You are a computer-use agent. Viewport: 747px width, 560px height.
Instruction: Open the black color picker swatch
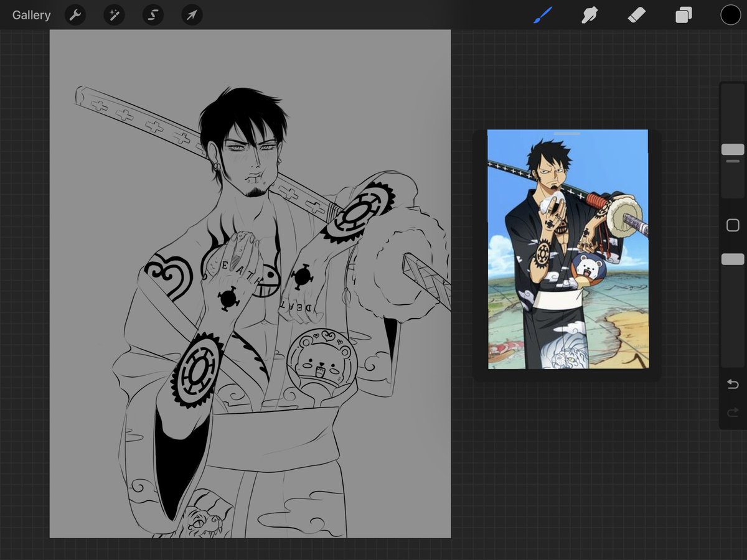click(x=731, y=15)
